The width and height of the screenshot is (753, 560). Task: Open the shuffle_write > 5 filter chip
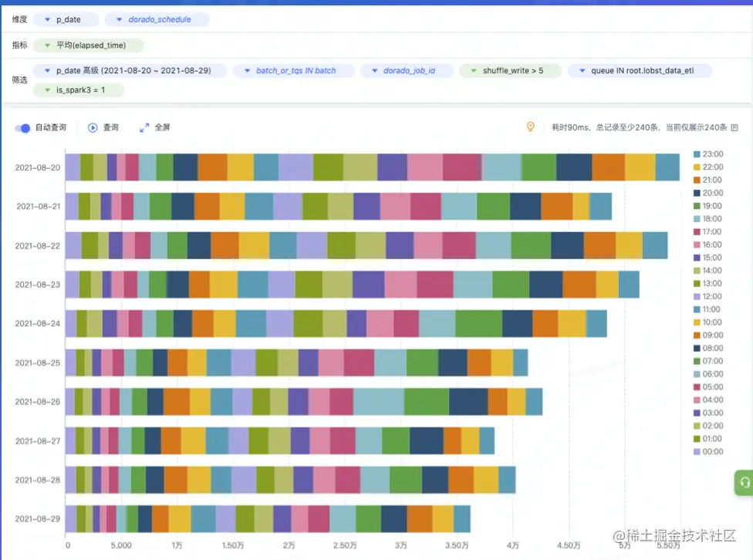pos(511,71)
